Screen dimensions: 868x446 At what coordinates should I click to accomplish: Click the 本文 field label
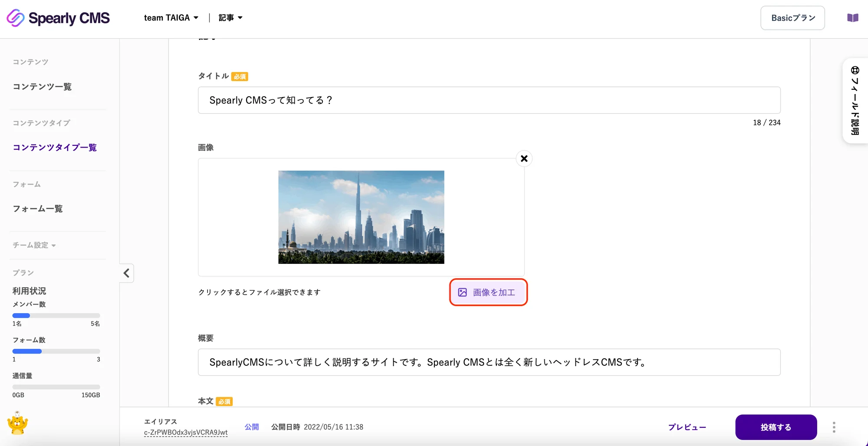pos(206,401)
